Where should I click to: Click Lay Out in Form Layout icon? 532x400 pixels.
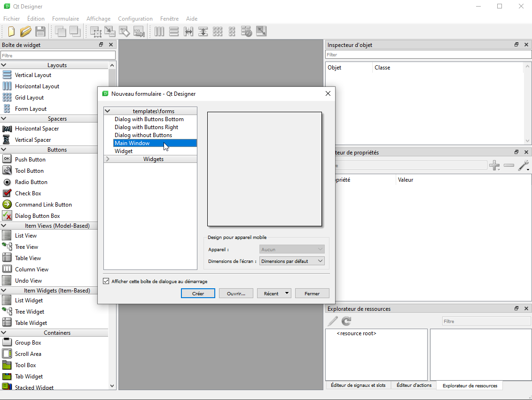point(232,31)
